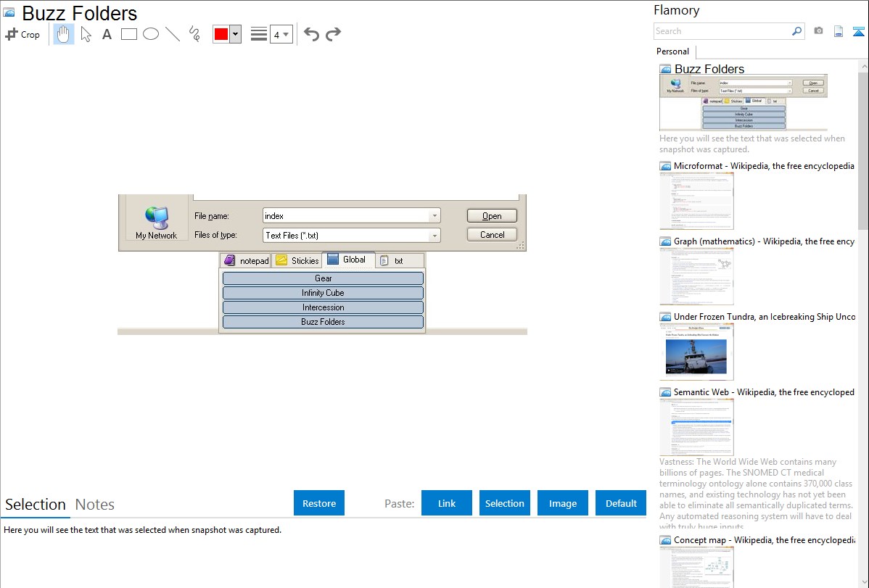
Task: Click the Restore button
Action: pyautogui.click(x=319, y=503)
